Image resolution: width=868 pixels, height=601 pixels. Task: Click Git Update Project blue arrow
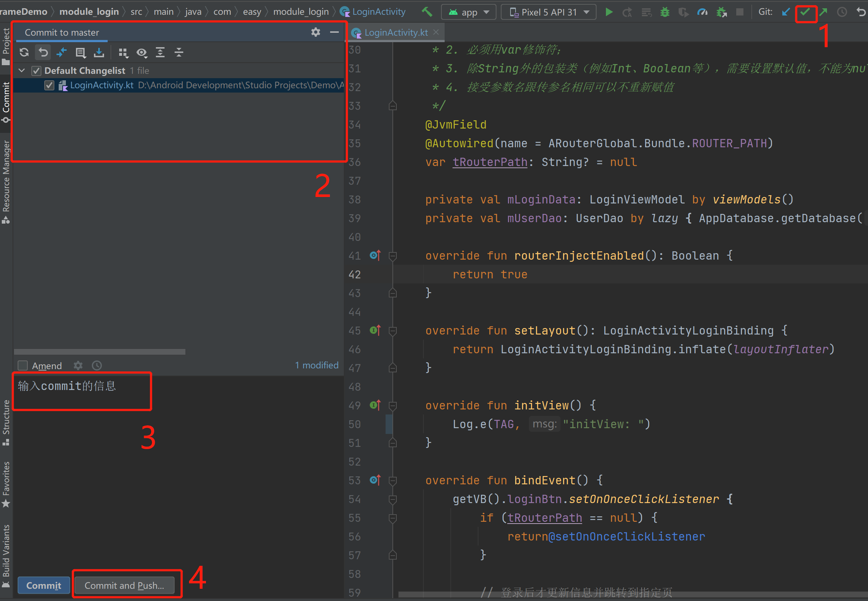786,12
